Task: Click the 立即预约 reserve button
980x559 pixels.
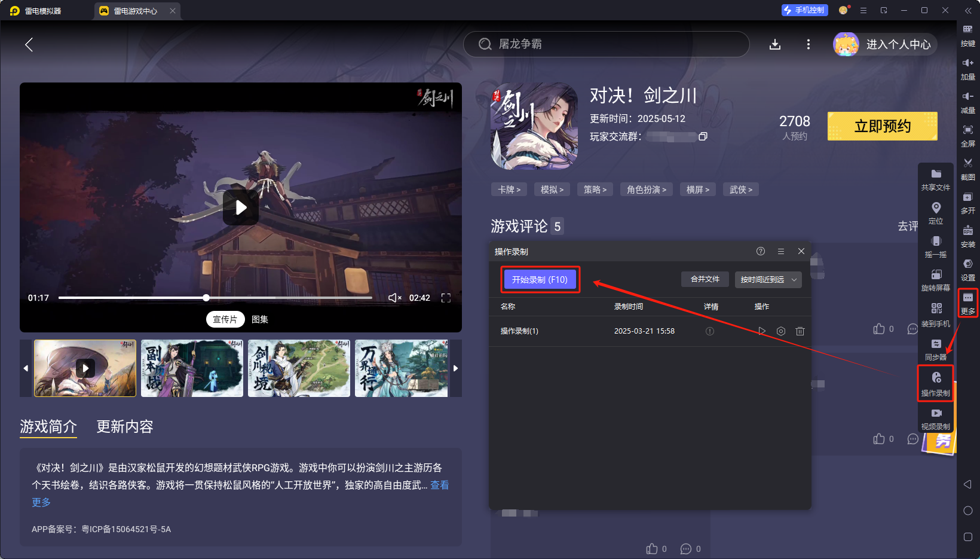Action: pos(883,126)
